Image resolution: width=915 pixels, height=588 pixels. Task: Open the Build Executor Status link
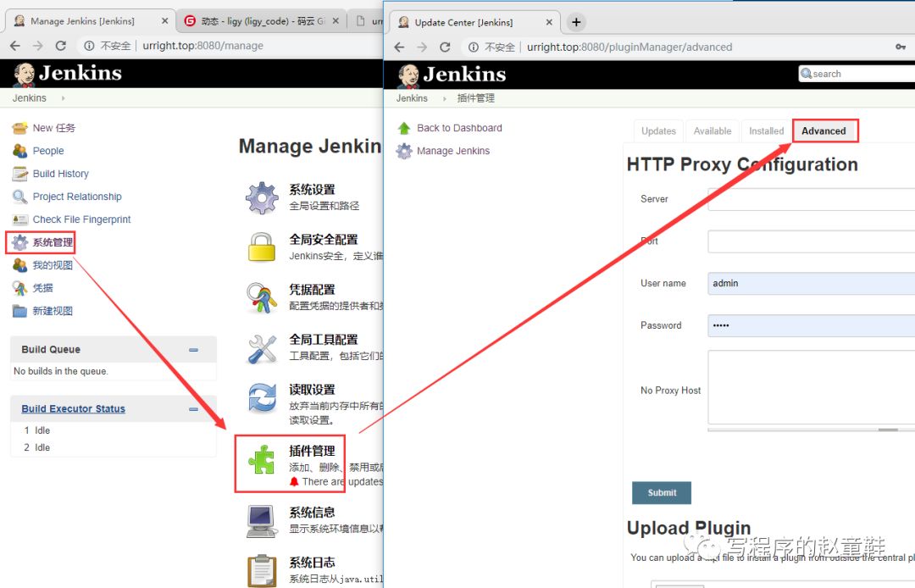(73, 409)
